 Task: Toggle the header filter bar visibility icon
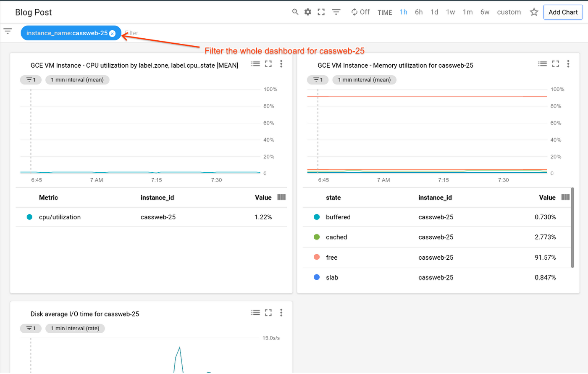336,12
